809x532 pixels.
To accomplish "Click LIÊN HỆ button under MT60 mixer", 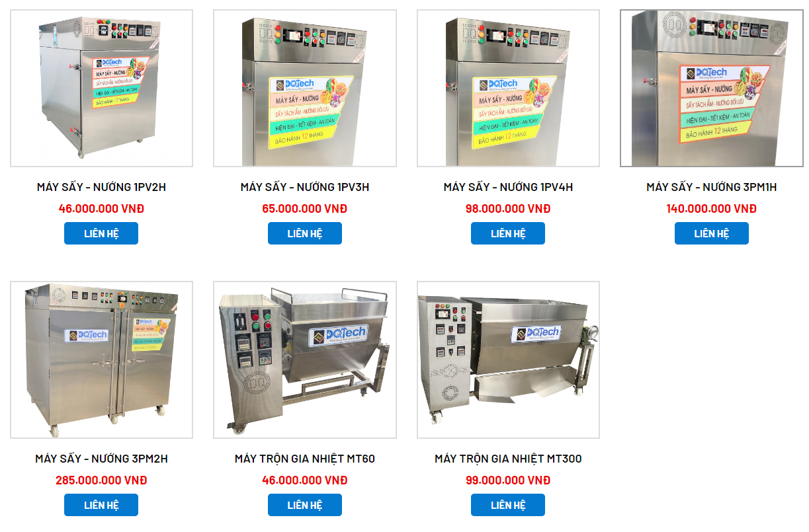I will coord(305,505).
